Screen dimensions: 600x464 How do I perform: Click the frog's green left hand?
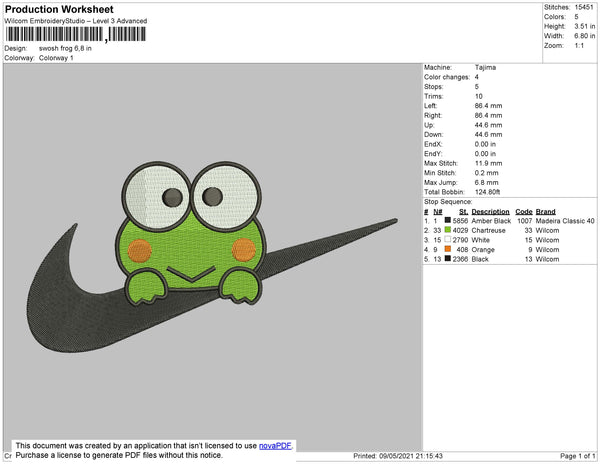tap(146, 287)
